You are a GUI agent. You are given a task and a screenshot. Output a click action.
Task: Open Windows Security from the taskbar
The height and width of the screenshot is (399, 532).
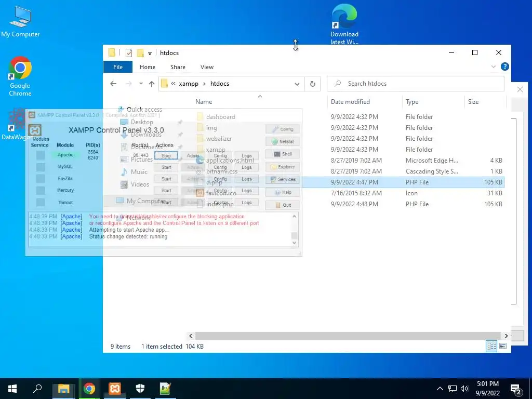coord(140,389)
